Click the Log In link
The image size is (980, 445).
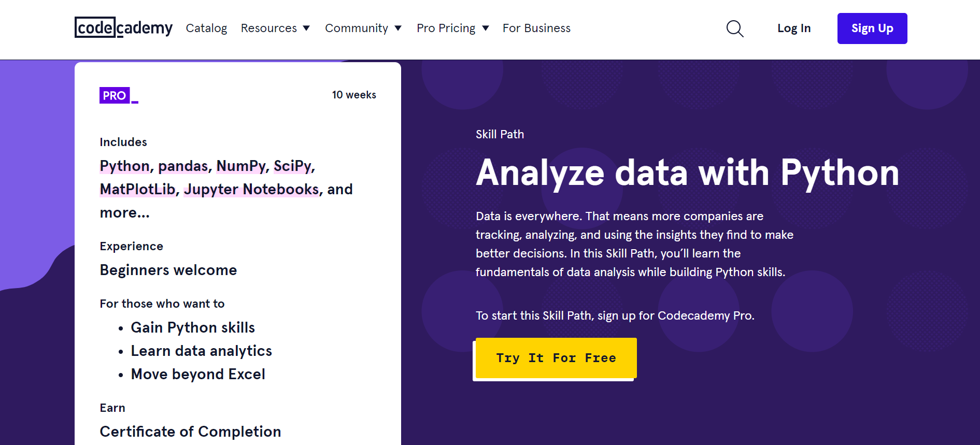coord(794,28)
